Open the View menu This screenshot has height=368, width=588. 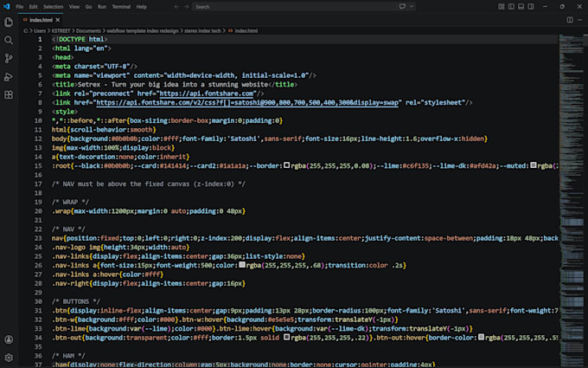pos(73,7)
